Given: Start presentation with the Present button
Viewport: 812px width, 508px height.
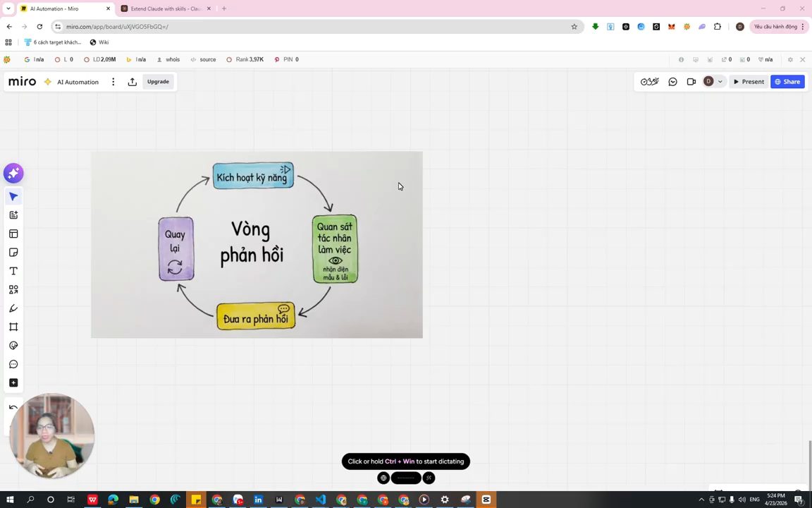Looking at the screenshot, I should point(749,81).
